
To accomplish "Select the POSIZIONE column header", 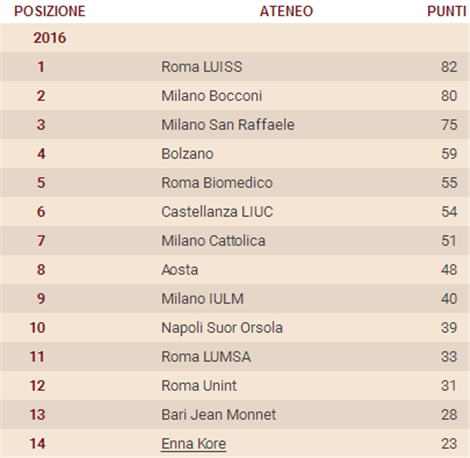I will [50, 11].
